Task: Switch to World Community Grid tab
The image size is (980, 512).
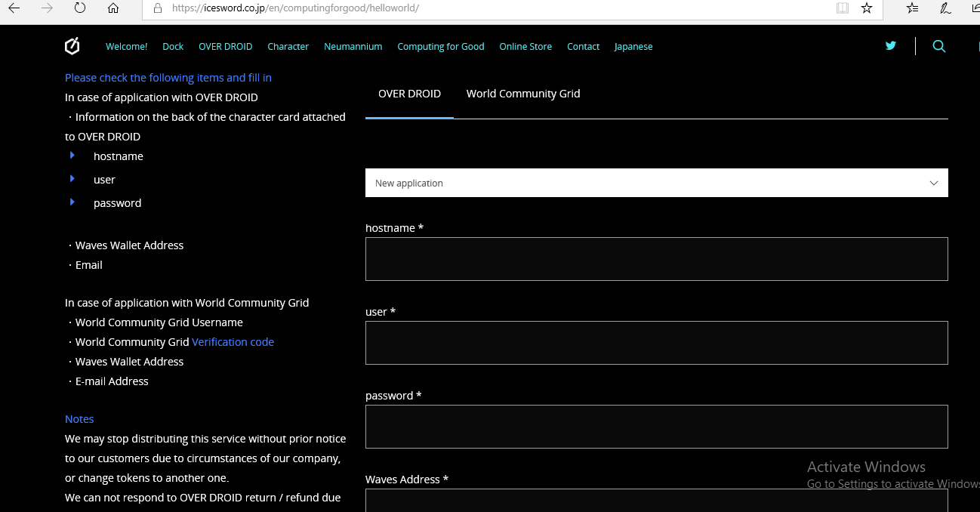Action: pos(522,94)
